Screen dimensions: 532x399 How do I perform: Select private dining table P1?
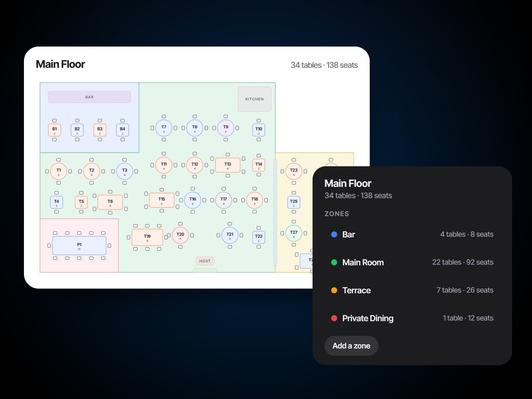(79, 245)
